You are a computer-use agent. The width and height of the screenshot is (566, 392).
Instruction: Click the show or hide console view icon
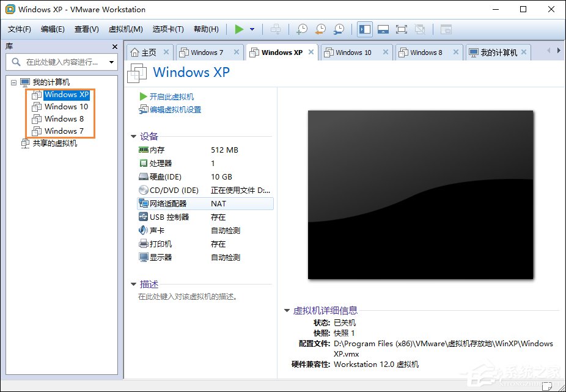click(383, 29)
